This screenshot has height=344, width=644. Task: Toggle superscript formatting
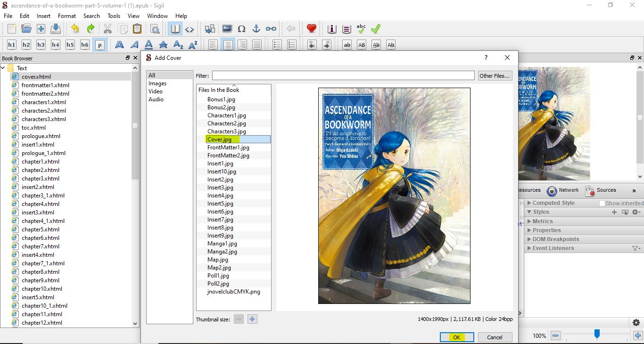pos(193,45)
